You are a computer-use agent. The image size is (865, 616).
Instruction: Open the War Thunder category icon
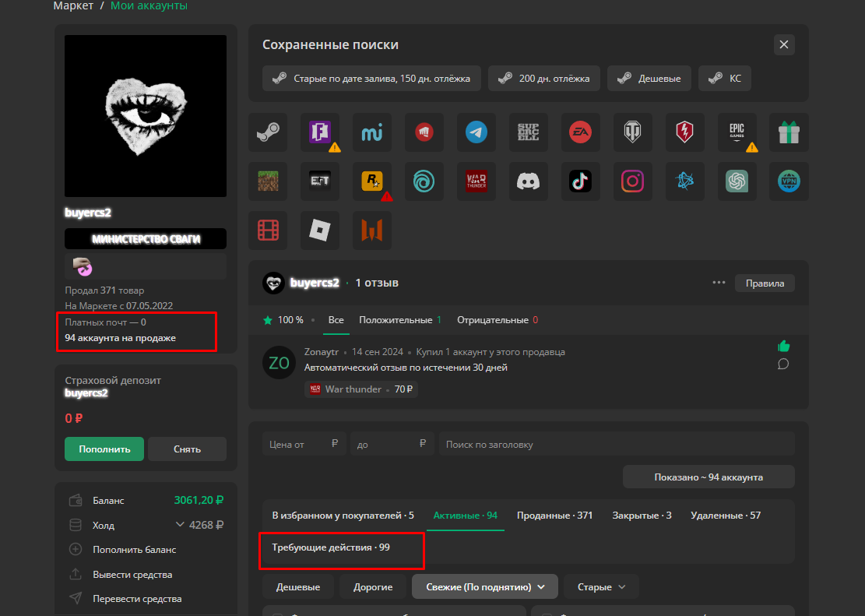click(476, 181)
